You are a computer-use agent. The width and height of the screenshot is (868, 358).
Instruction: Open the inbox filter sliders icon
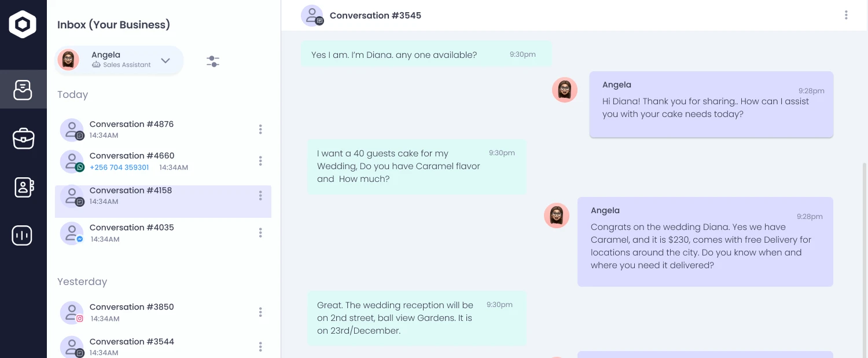[213, 61]
